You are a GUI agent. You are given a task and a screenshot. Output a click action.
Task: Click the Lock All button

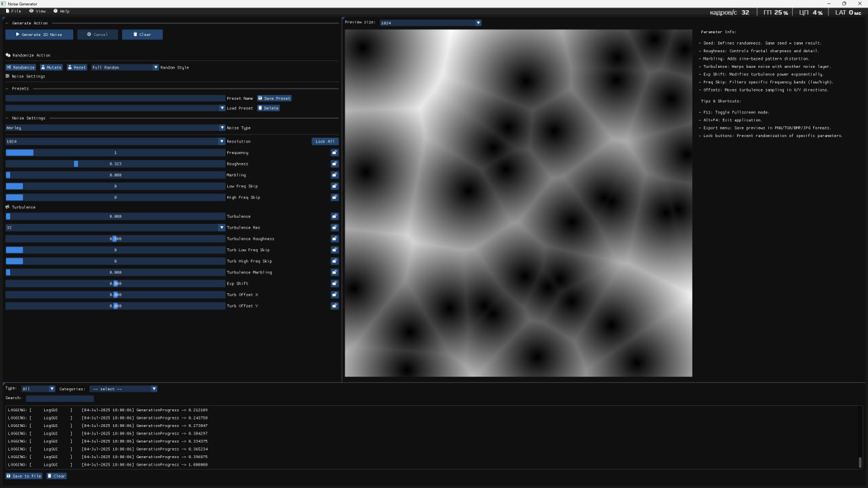click(325, 141)
